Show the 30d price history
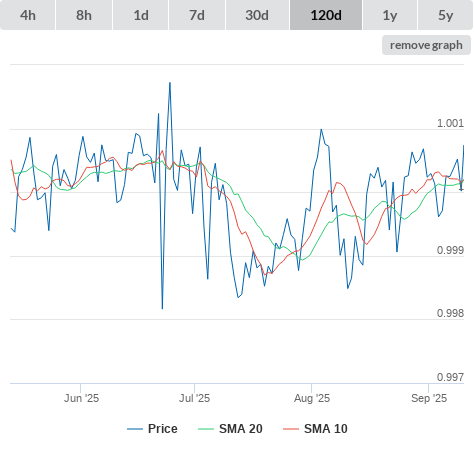 click(257, 15)
